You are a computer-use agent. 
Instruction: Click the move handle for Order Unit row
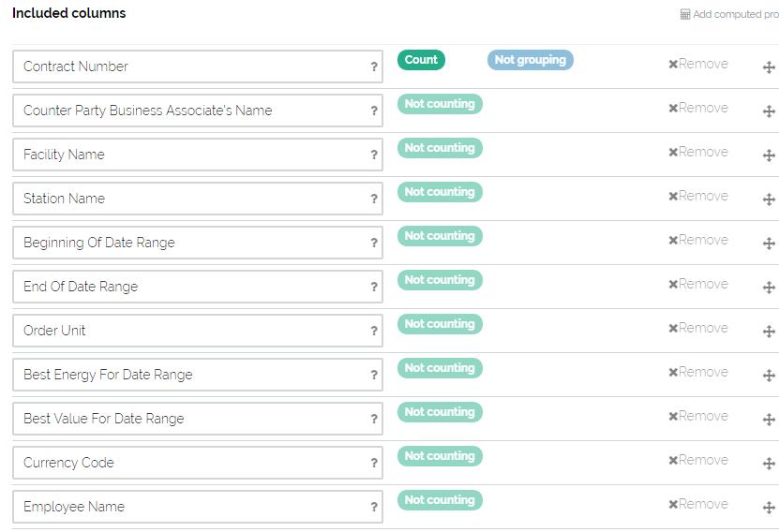pyautogui.click(x=769, y=332)
